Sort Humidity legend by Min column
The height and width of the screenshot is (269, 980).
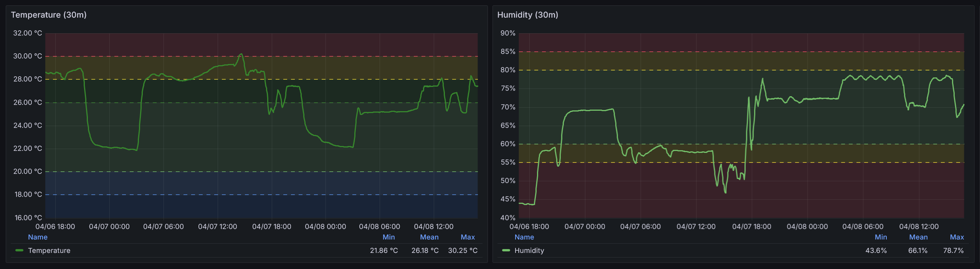click(881, 237)
